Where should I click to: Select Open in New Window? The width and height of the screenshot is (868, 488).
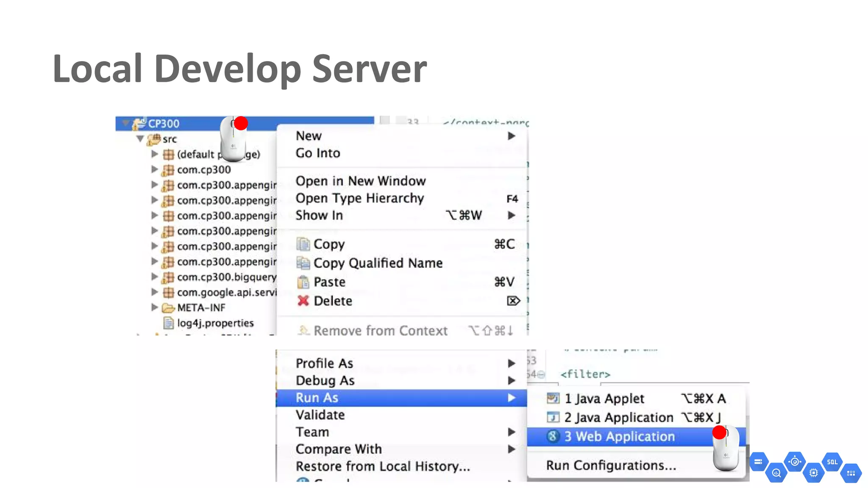coord(360,181)
